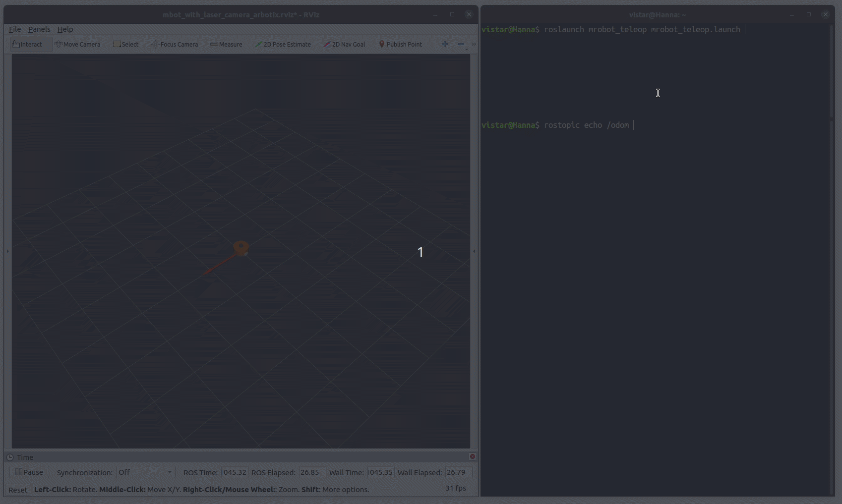Click the orange robot model
842x504 pixels.
[241, 248]
